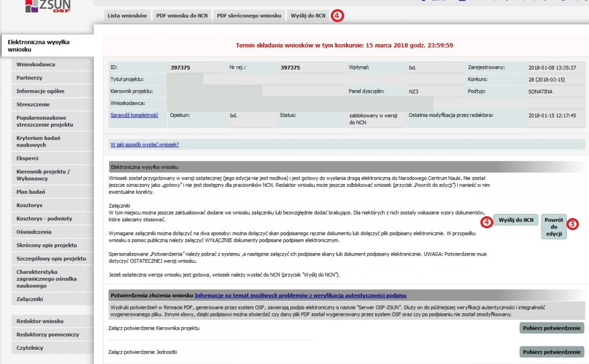Click Panel dyscyplin value NZ3
The width and height of the screenshot is (589, 364).
coord(435,91)
